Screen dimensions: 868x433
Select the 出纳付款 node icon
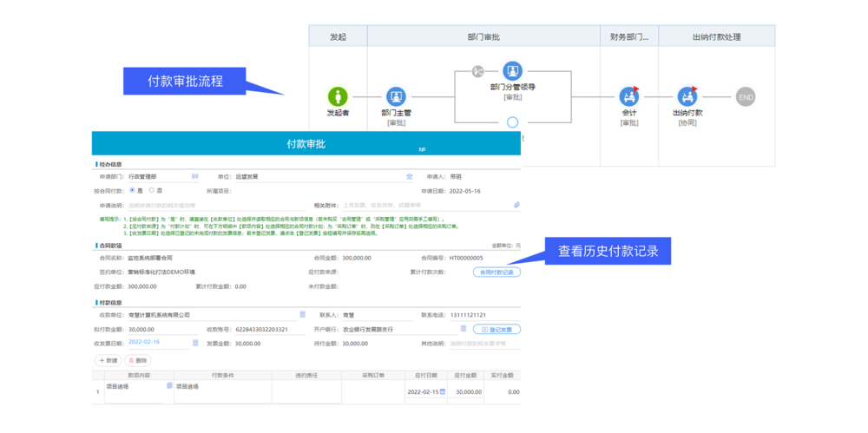[687, 97]
